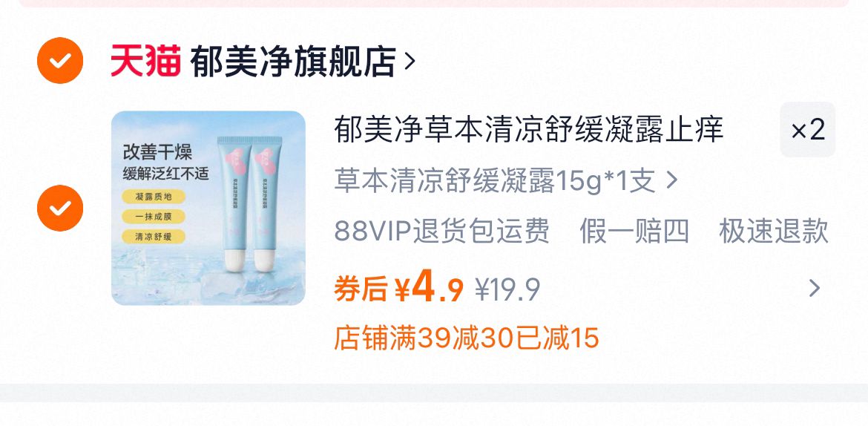Tap the arrow icon right of price row
868x426 pixels.
tap(815, 288)
